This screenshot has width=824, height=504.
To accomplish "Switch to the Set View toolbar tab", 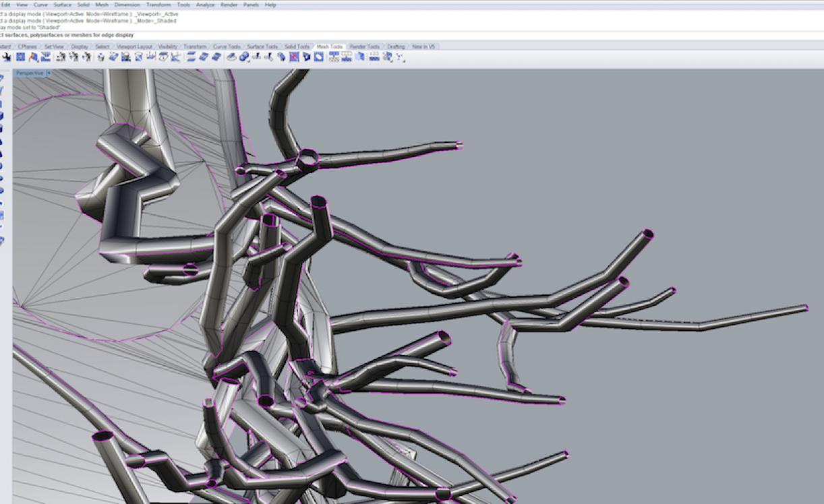I will [x=54, y=46].
